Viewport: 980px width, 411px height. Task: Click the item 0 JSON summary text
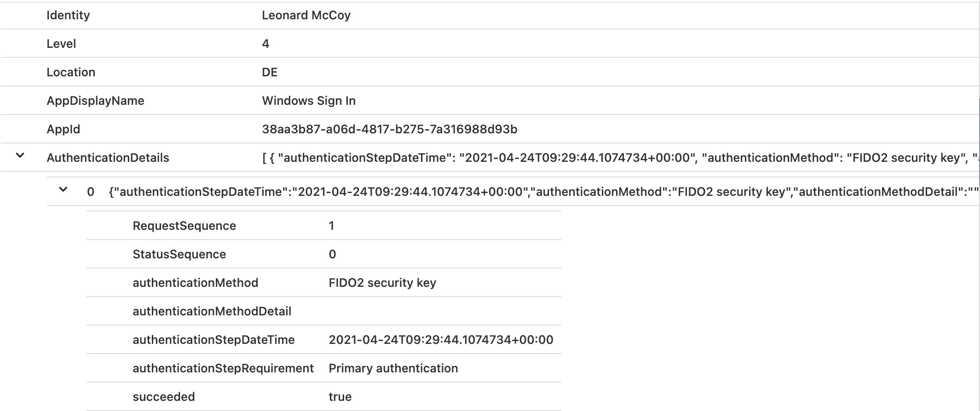(543, 192)
